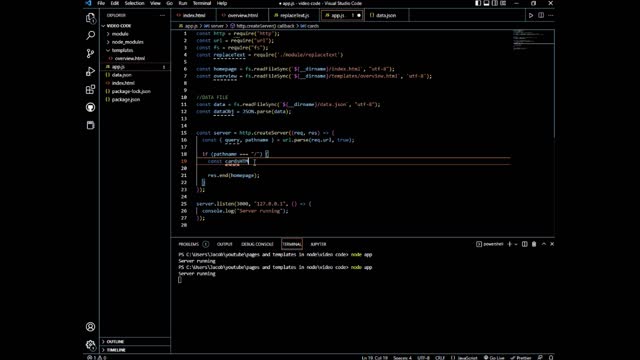Click the new terminal plus icon
The image size is (640, 360).
[x=509, y=244]
